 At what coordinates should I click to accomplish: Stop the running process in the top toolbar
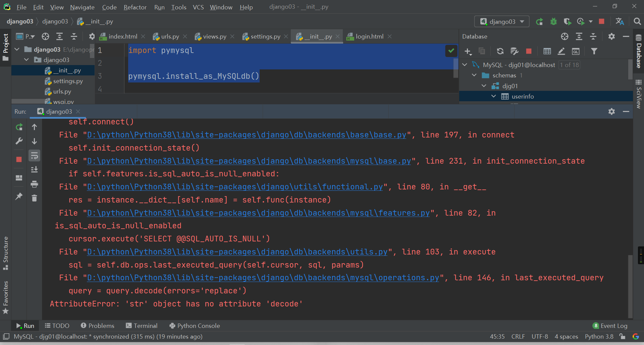point(601,21)
